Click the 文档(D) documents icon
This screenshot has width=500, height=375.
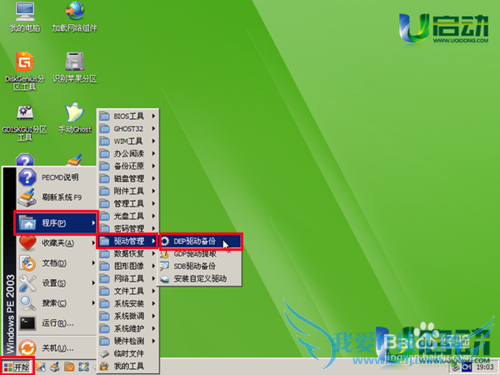tap(27, 263)
